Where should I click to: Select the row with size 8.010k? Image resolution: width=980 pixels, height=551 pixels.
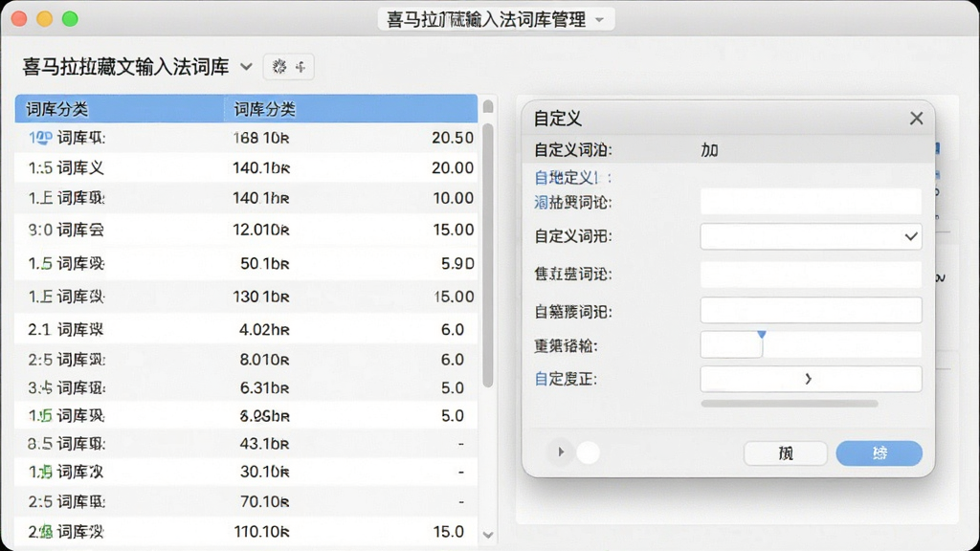[x=246, y=360]
